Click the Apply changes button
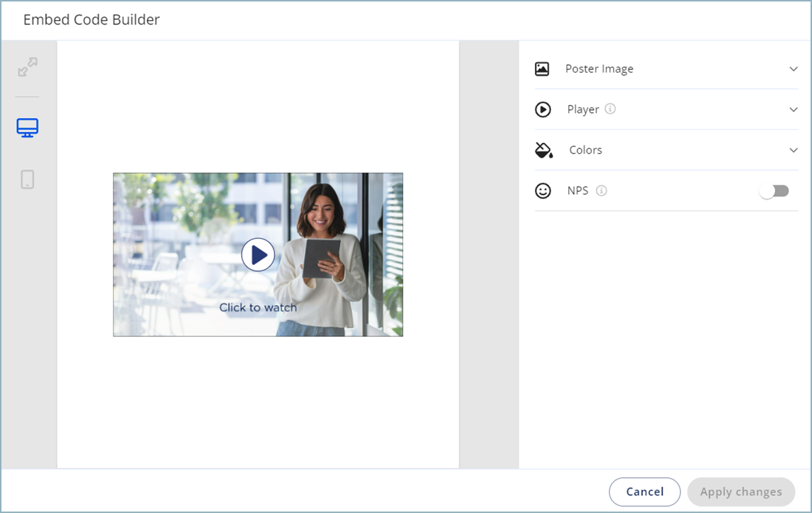Viewport: 812px width, 513px height. pos(741,491)
